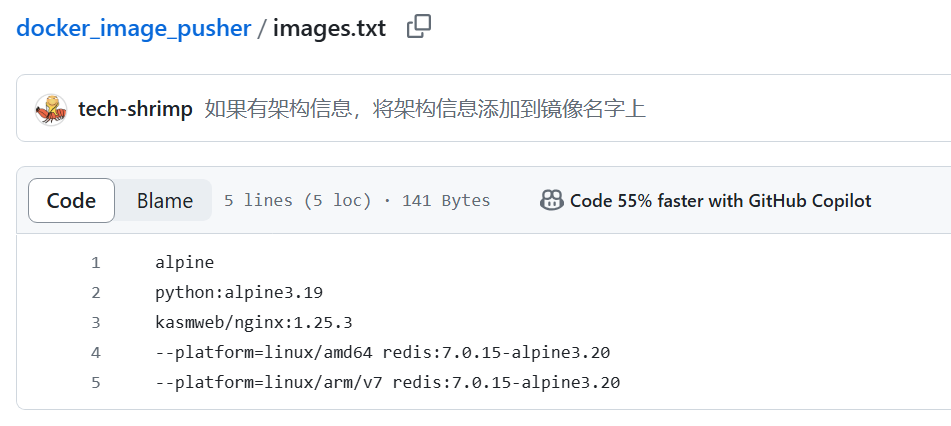
Task: Click the GitHub Copilot icon
Action: click(x=551, y=200)
